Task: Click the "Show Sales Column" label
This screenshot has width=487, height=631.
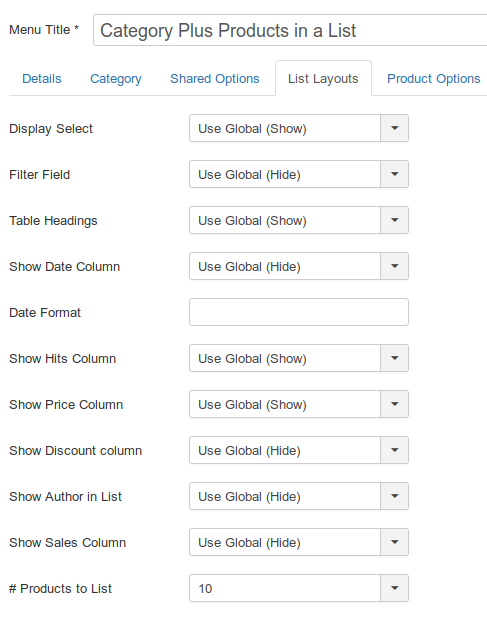Action: tap(68, 542)
